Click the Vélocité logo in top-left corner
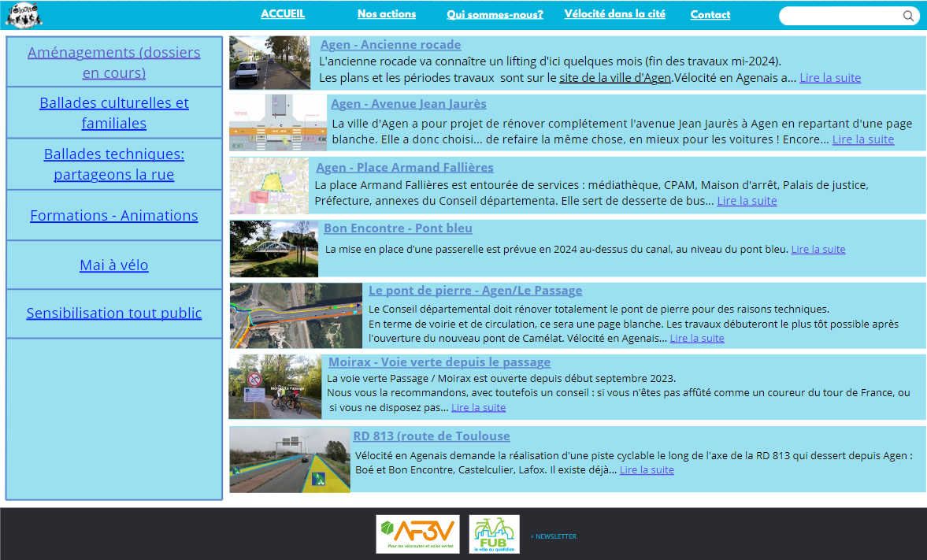 (24, 14)
